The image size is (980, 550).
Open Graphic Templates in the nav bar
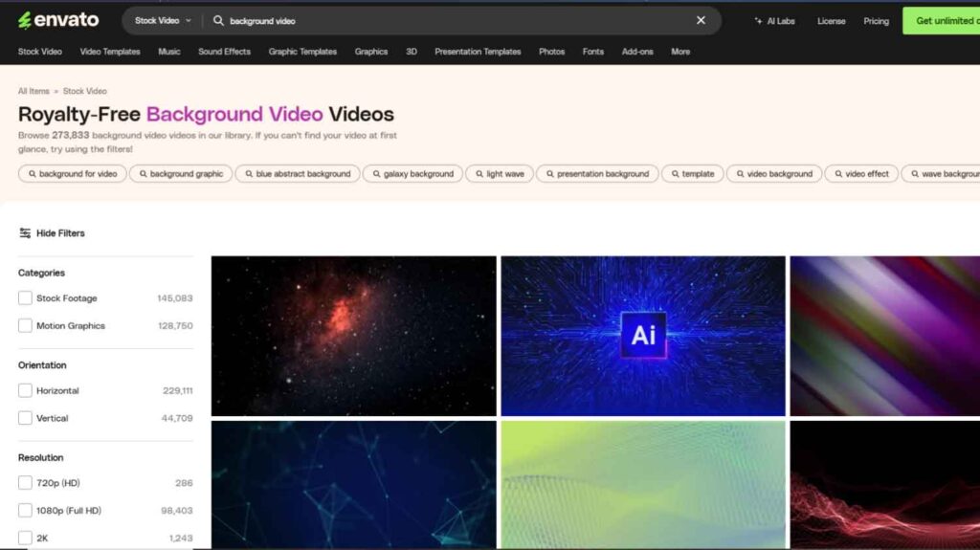302,52
